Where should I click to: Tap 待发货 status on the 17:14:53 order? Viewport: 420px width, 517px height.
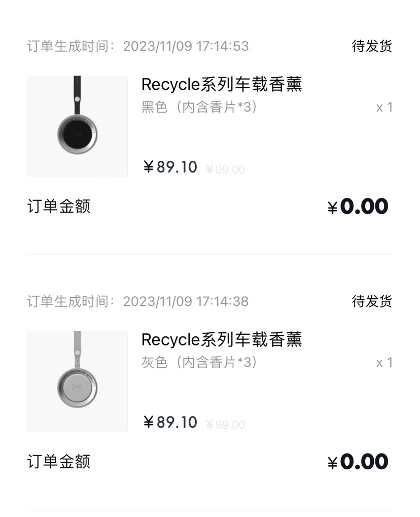pos(372,46)
